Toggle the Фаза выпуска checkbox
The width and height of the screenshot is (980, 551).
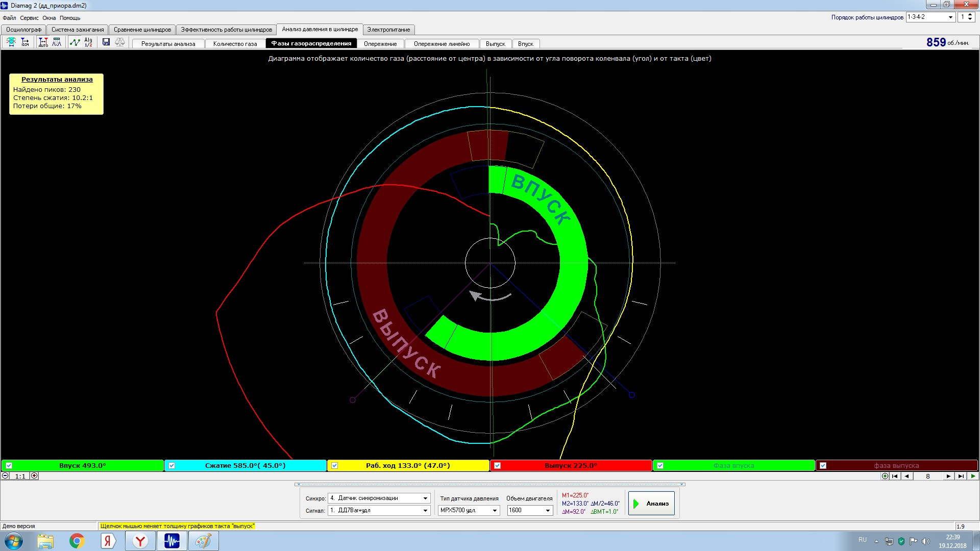coord(823,466)
